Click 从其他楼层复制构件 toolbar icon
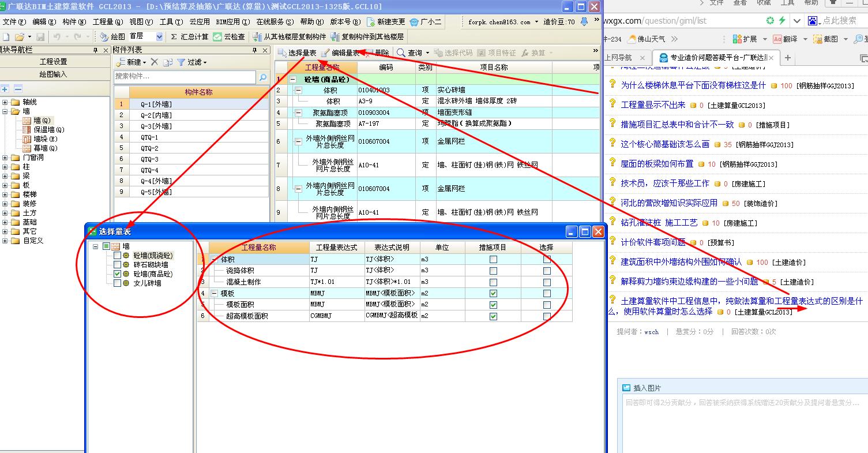The height and width of the screenshot is (453, 868). [257, 36]
